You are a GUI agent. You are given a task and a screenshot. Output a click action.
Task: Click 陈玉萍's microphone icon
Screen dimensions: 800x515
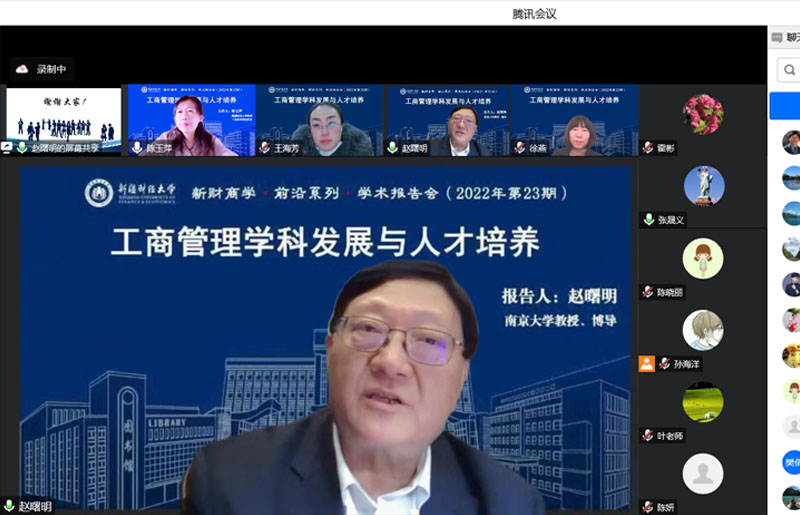coord(137,147)
